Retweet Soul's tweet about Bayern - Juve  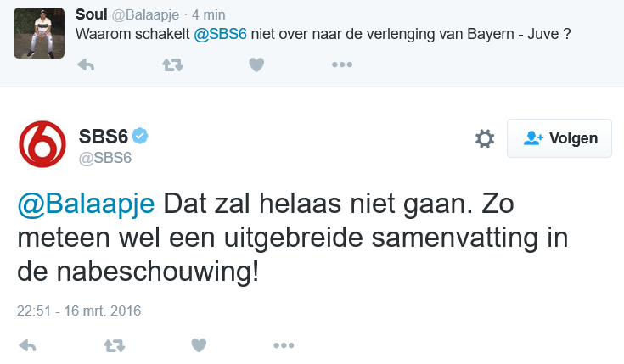pos(172,64)
